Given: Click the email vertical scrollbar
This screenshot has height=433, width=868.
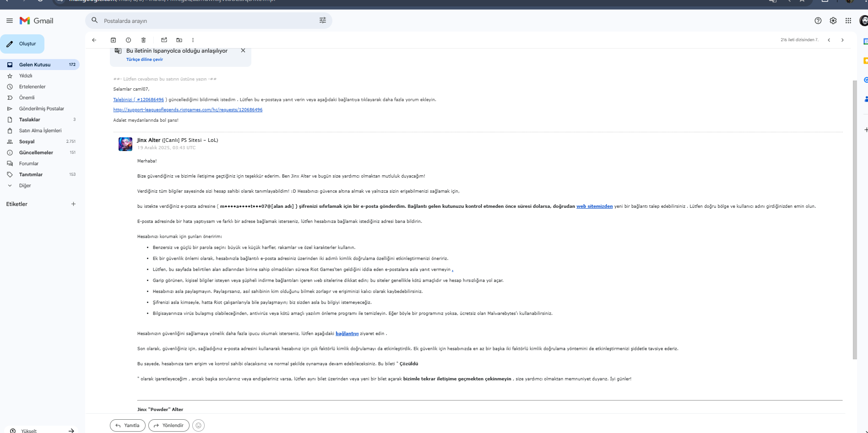Looking at the screenshot, I should (855, 220).
